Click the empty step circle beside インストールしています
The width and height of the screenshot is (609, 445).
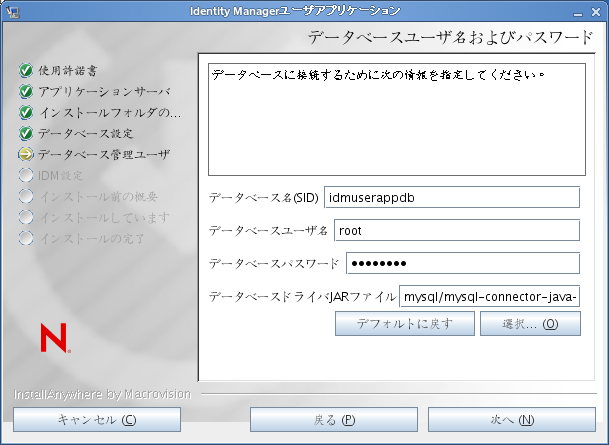pos(26,217)
